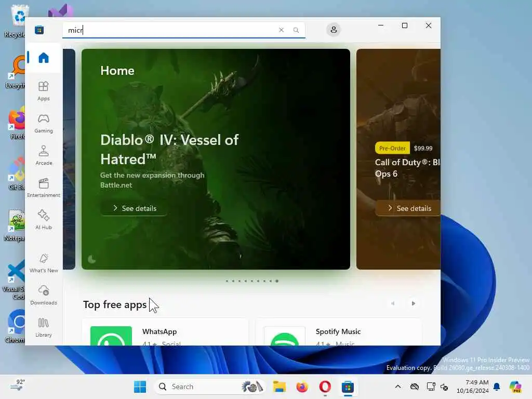Viewport: 532px width, 399px height.
Task: Click the Top free apps heading
Action: coord(115,304)
